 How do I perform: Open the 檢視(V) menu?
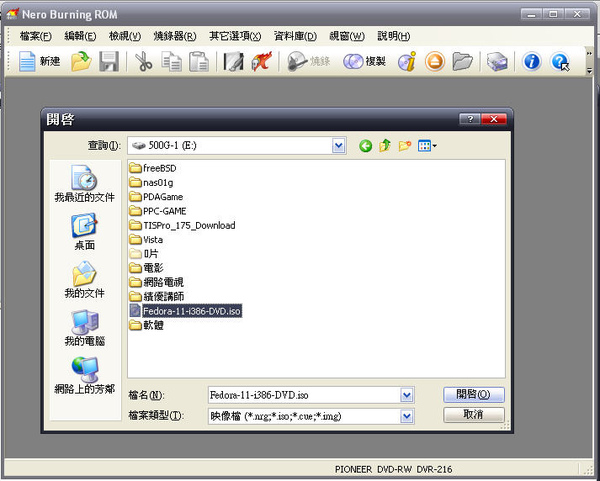(x=125, y=36)
